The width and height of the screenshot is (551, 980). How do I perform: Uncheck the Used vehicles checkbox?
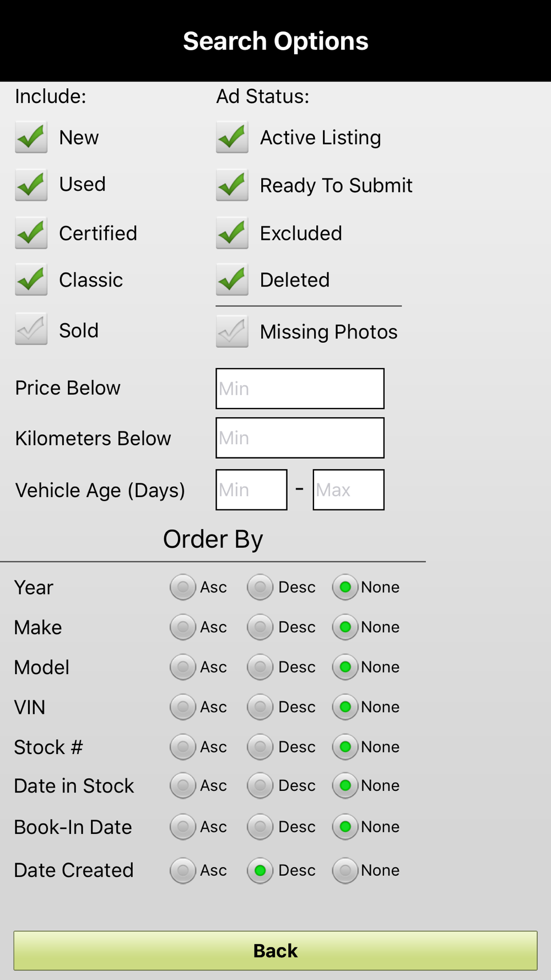[31, 185]
